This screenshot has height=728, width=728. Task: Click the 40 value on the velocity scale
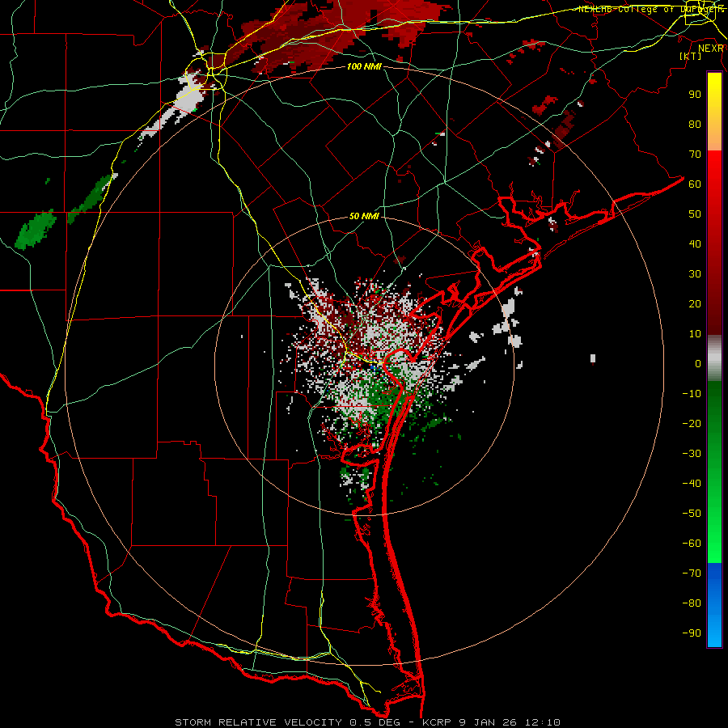695,243
